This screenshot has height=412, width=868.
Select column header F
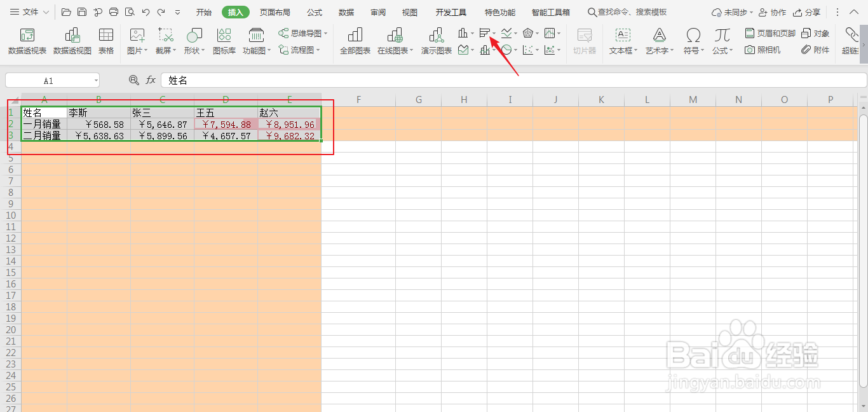point(359,99)
